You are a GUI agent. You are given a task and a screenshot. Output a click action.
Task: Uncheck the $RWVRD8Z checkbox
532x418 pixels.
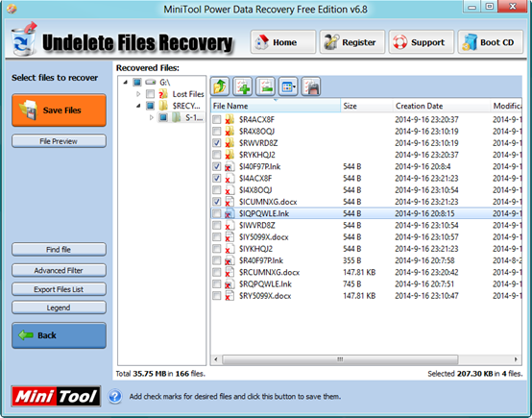coord(216,143)
